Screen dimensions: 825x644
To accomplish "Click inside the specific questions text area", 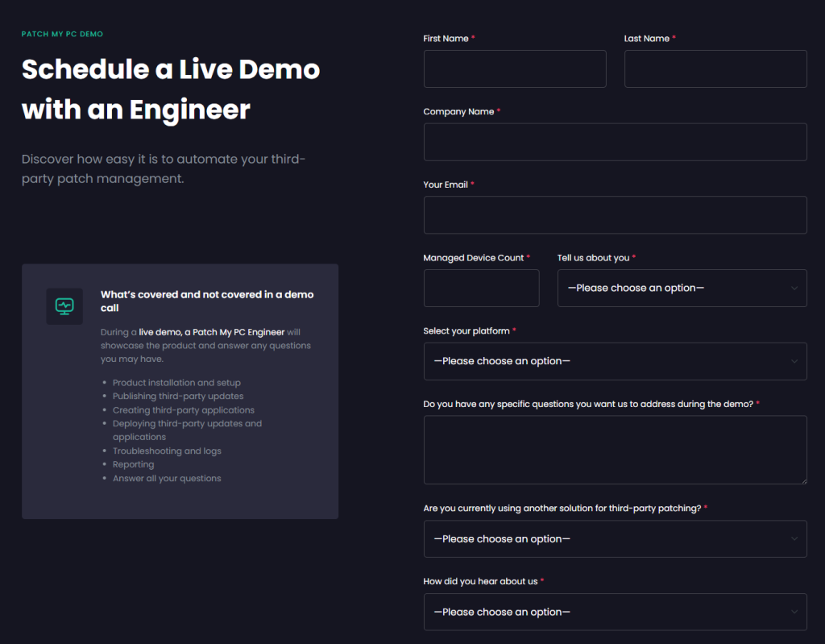I will tap(615, 450).
